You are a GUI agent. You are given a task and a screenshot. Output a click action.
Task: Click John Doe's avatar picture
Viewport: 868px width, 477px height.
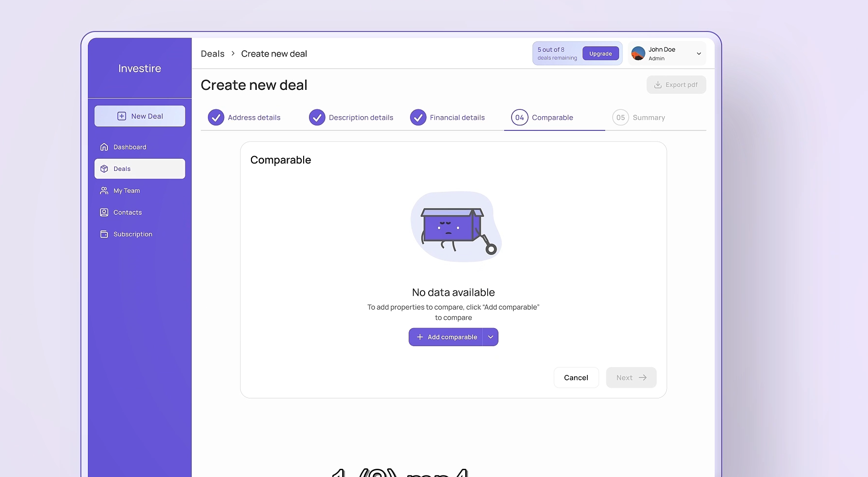click(x=638, y=53)
